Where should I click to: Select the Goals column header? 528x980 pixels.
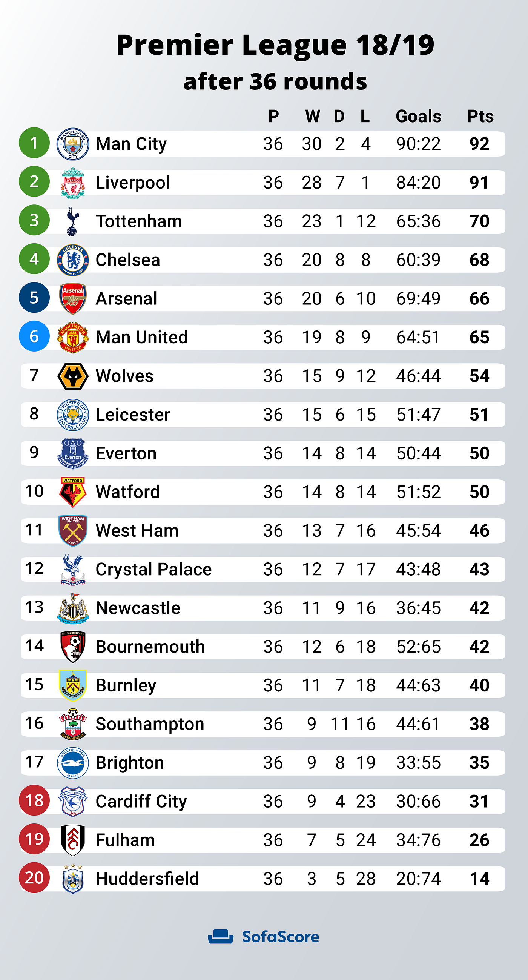coord(419,117)
